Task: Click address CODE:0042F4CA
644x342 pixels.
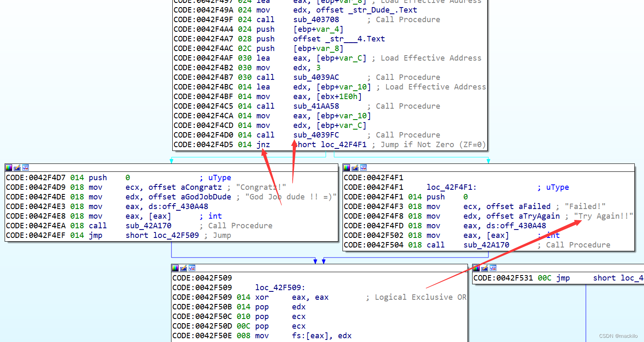Action: pos(203,116)
